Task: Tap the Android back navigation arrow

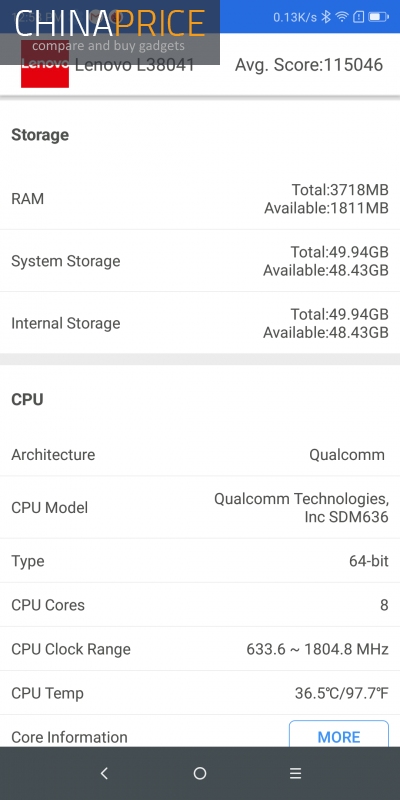Action: coord(104,773)
